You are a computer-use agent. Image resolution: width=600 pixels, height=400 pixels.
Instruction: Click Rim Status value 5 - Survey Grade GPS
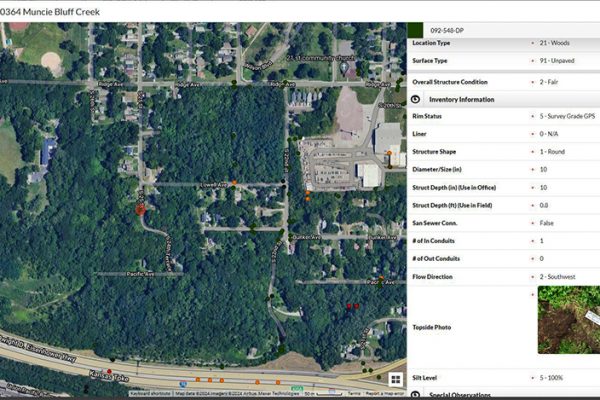coord(567,116)
